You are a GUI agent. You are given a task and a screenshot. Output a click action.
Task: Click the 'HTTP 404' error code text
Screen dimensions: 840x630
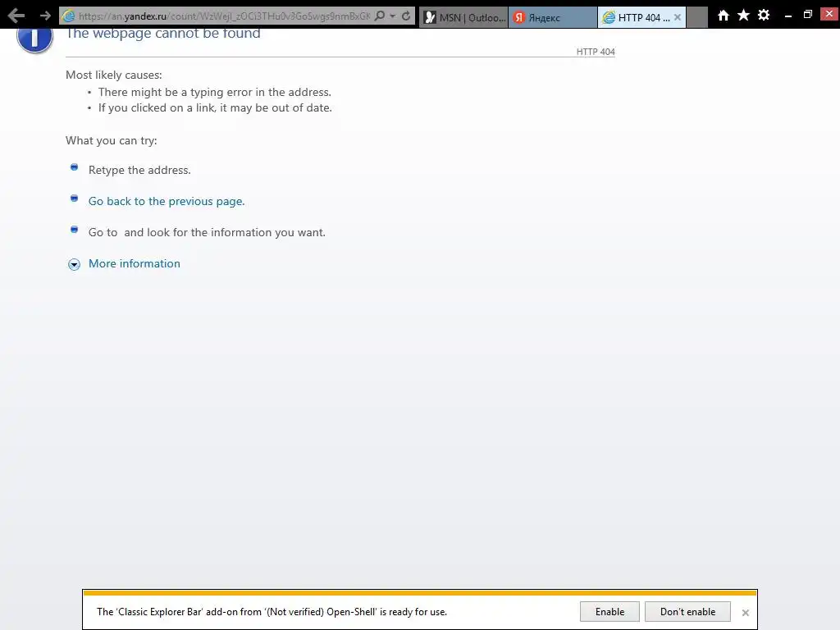(596, 52)
